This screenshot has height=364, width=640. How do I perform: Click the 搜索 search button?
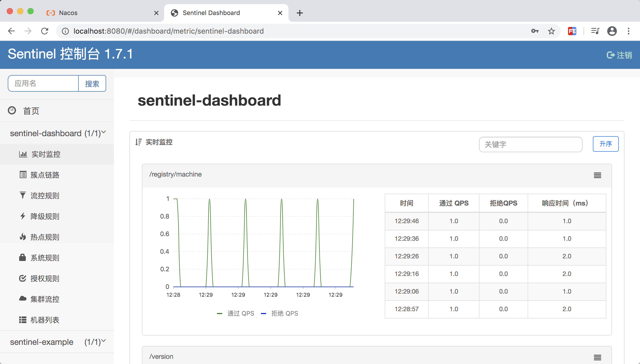[x=92, y=83]
